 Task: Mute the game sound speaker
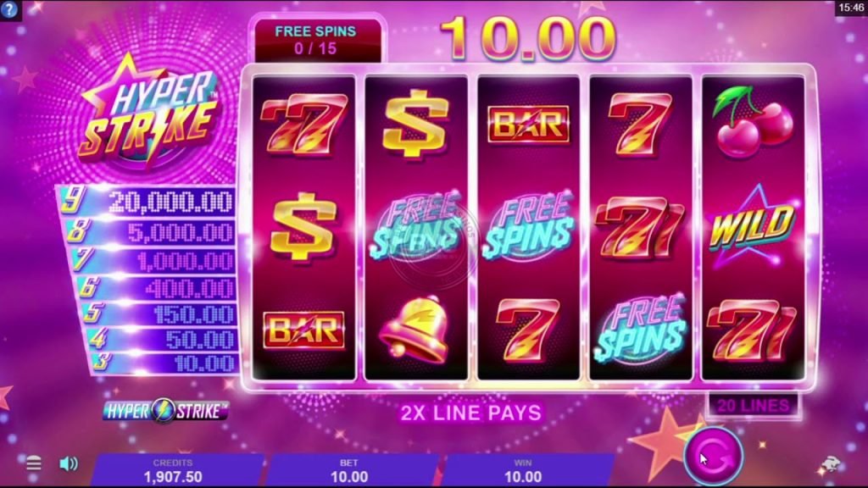click(68, 463)
